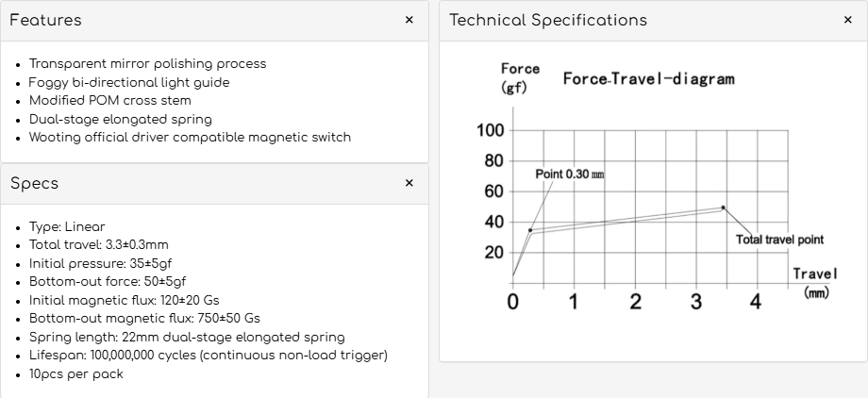The width and height of the screenshot is (868, 398).
Task: Click the "Initial pressure: 35±5gf" entry
Action: [104, 263]
